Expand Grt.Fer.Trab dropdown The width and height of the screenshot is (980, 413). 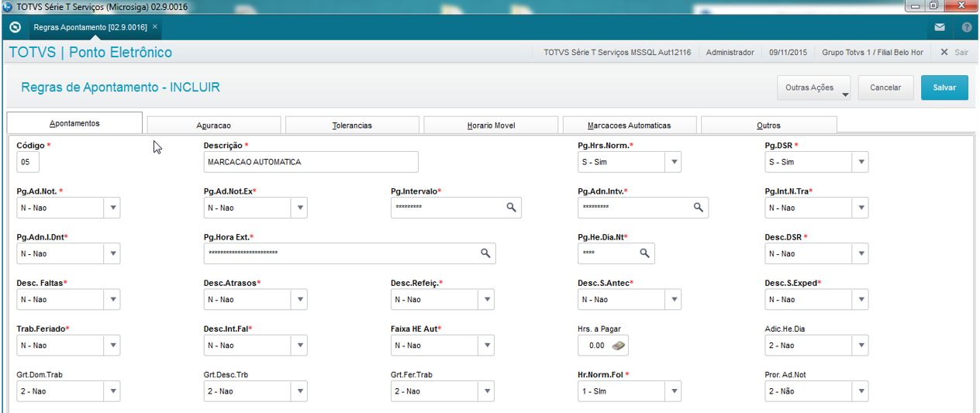click(x=486, y=391)
